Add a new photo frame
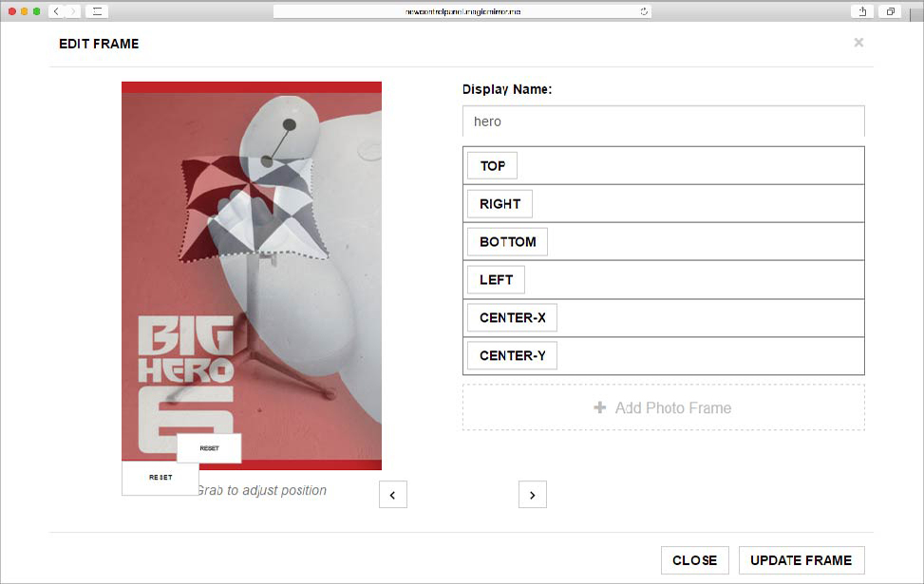 [664, 407]
